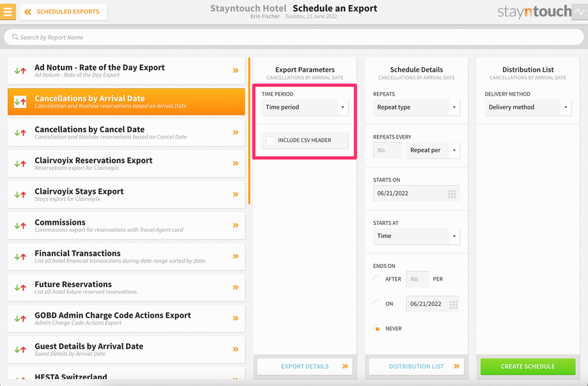Select Guest Details by Arrival Date row
This screenshot has width=588, height=386.
tap(127, 350)
